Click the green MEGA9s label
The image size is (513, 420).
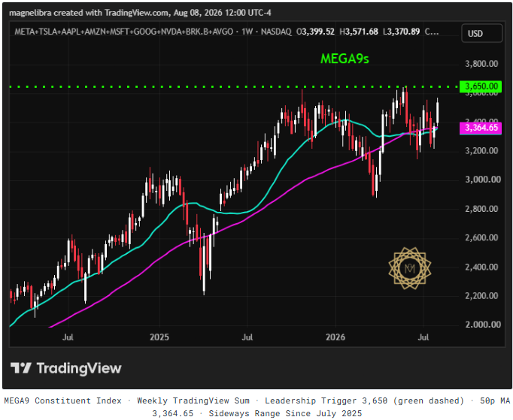click(345, 59)
